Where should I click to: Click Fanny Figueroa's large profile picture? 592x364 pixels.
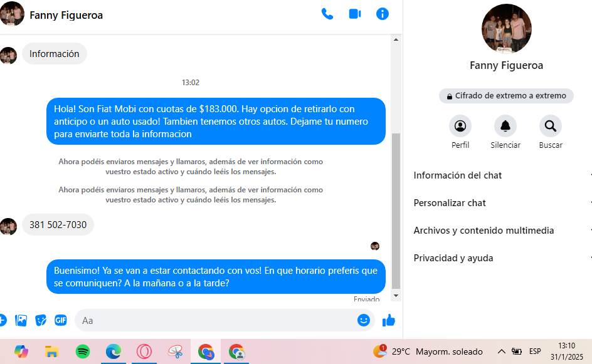(506, 29)
